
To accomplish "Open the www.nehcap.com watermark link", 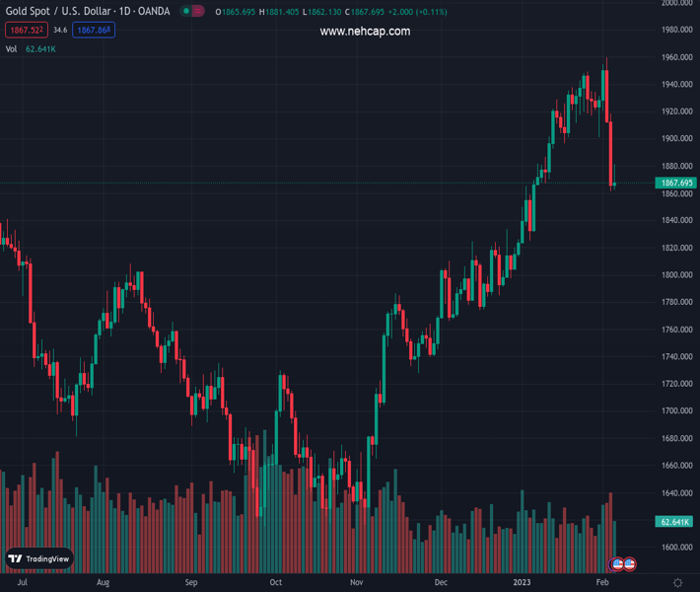I will tap(365, 32).
